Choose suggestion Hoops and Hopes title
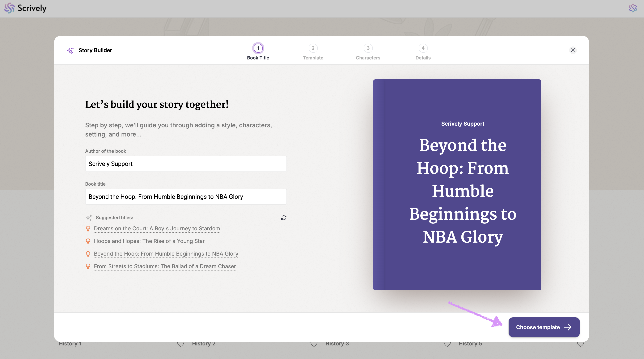 [149, 241]
